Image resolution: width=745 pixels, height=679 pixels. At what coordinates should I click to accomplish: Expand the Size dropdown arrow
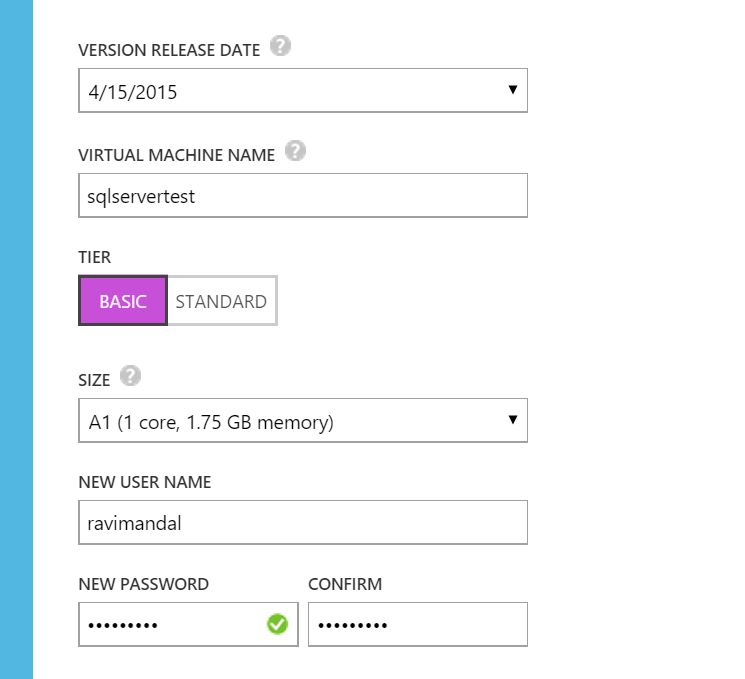[513, 420]
